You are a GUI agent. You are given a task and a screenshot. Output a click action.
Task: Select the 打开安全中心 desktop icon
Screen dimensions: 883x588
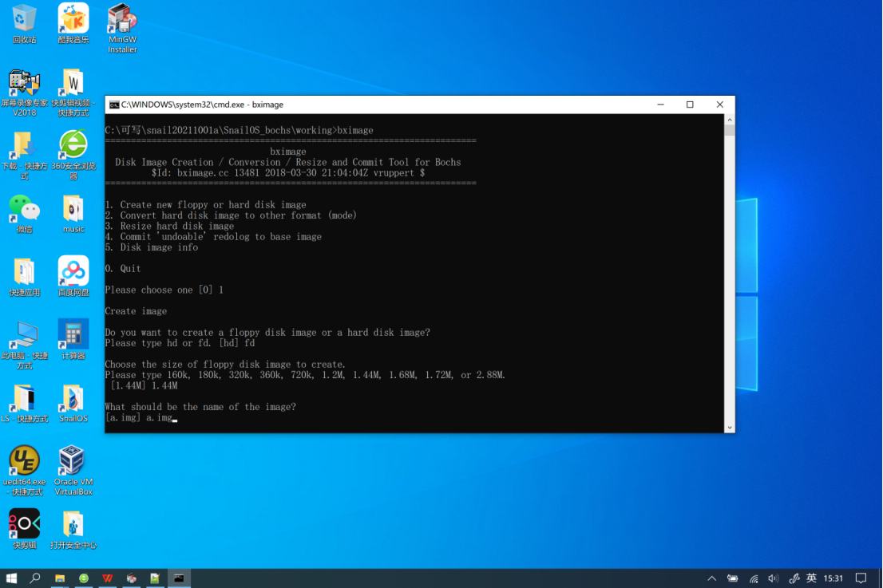coord(73,530)
